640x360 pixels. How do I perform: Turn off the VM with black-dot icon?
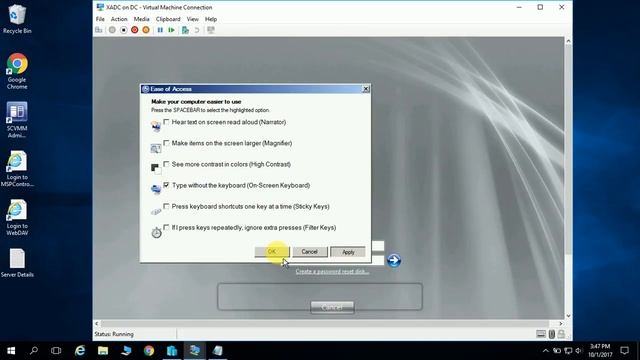coord(123,30)
